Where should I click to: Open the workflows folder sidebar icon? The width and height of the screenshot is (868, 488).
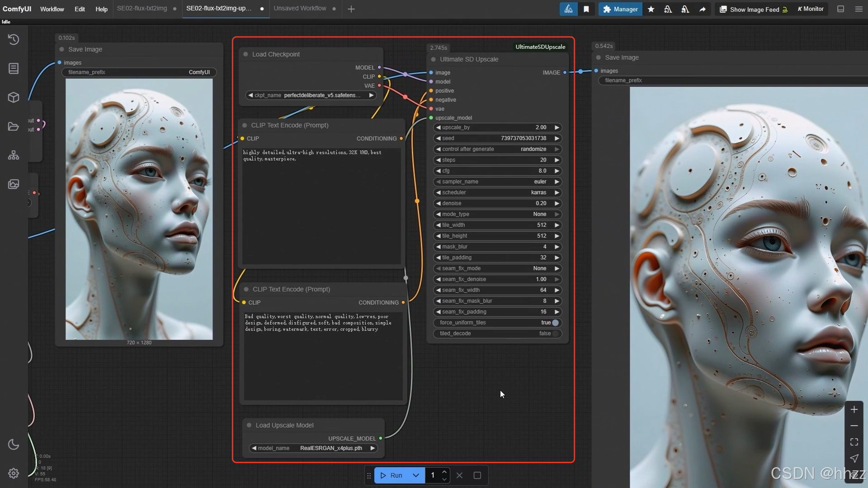tap(14, 127)
